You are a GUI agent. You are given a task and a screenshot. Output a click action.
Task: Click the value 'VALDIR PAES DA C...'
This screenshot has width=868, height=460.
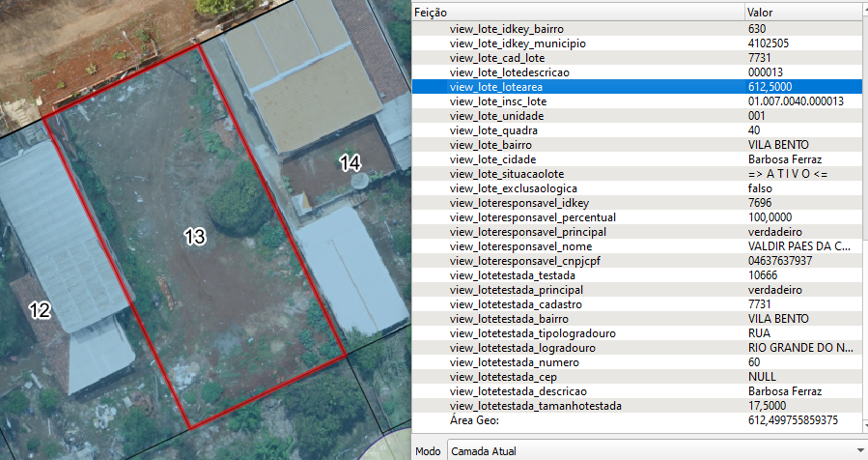click(799, 246)
